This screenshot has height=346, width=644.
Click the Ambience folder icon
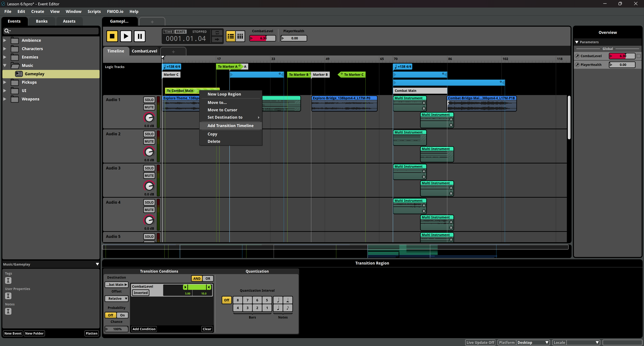pos(15,40)
